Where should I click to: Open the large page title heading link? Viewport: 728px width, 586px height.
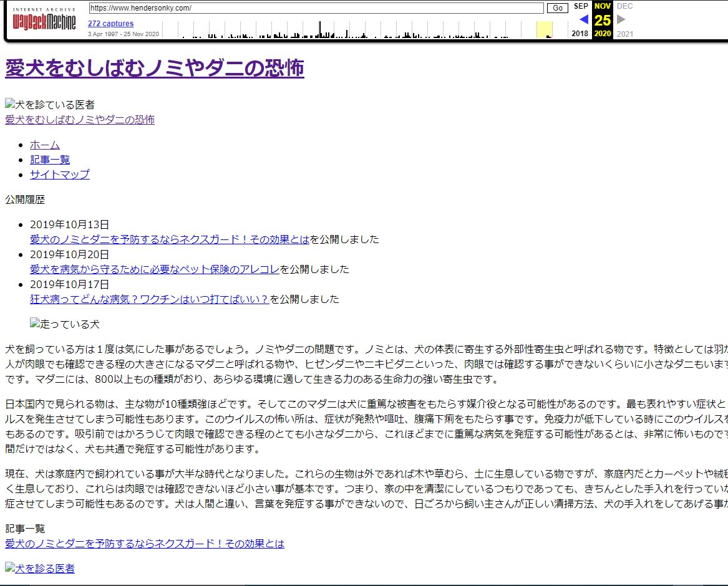[x=155, y=68]
